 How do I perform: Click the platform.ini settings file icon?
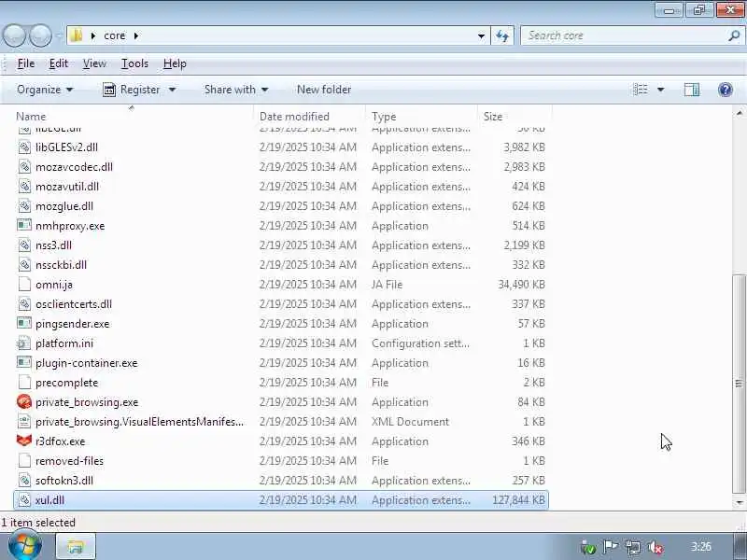coord(24,343)
